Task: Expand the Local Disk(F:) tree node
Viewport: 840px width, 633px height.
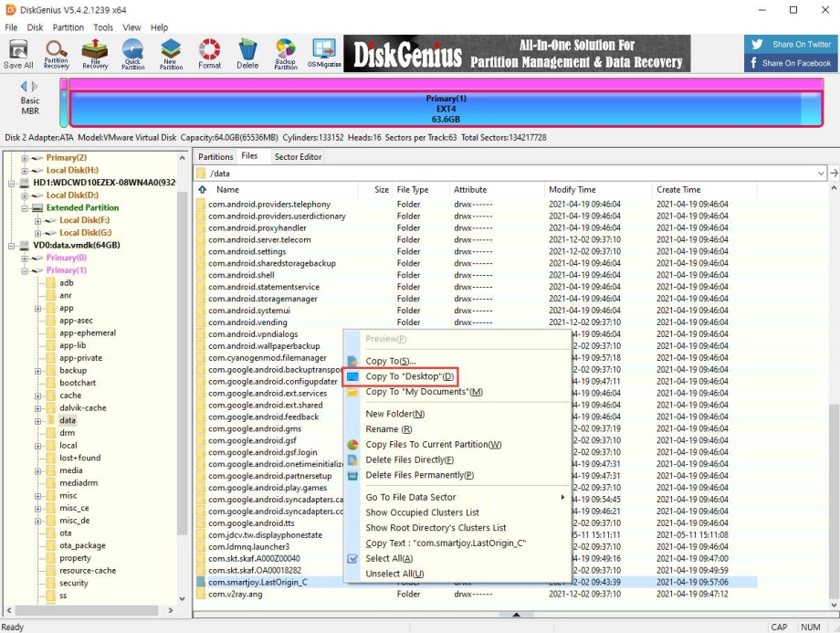Action: [x=37, y=220]
